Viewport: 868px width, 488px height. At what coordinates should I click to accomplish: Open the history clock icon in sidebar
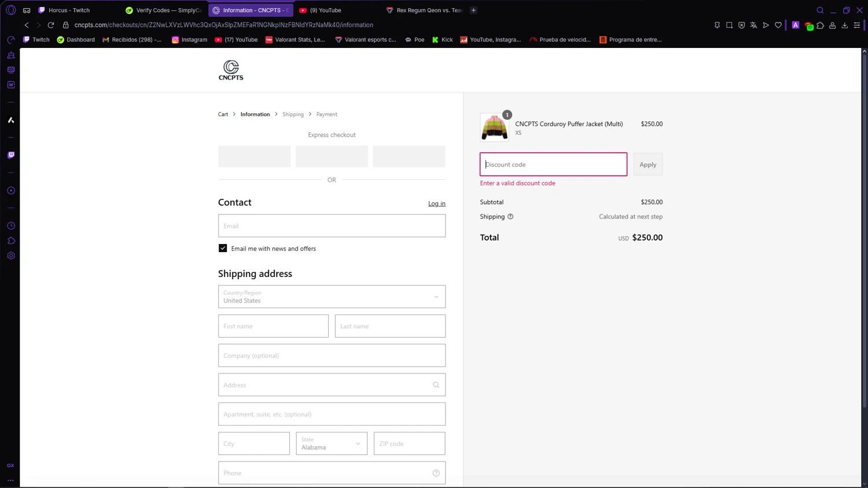tap(11, 225)
